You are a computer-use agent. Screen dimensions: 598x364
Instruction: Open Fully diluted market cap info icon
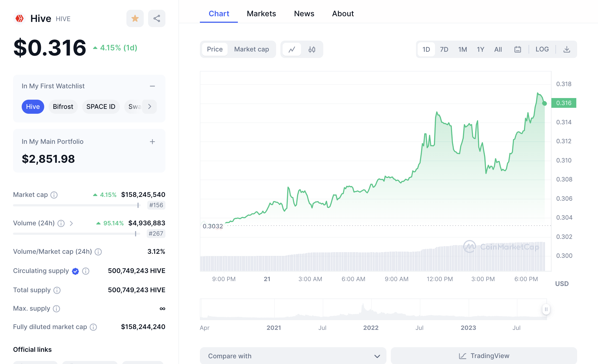(x=93, y=327)
